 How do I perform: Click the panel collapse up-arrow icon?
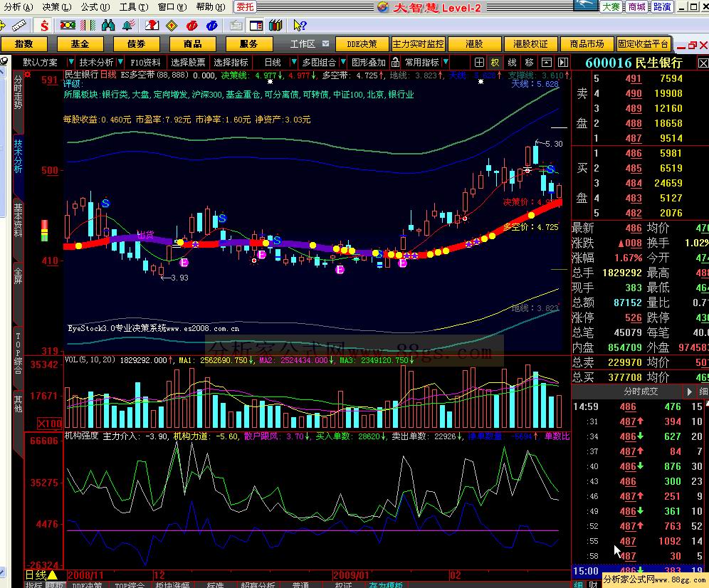pos(546,63)
